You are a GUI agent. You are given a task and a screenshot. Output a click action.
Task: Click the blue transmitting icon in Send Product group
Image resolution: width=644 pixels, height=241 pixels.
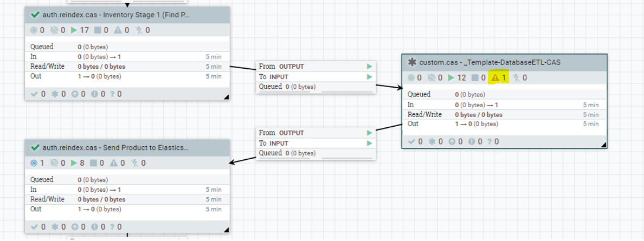(34, 162)
